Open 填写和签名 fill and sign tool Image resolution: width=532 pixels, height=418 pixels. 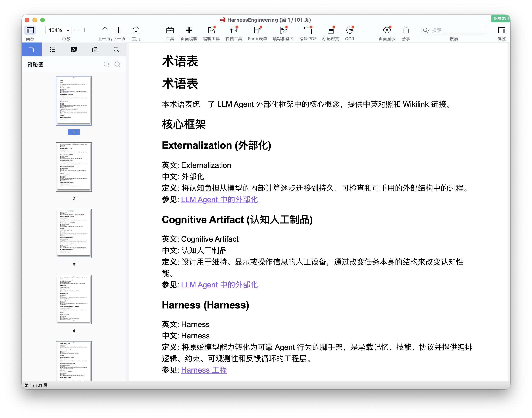tap(283, 30)
